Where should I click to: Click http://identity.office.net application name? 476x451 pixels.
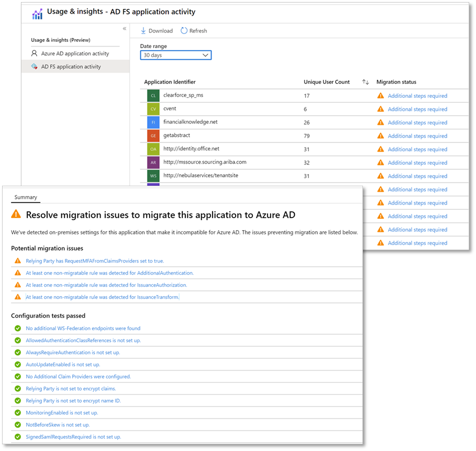click(191, 149)
